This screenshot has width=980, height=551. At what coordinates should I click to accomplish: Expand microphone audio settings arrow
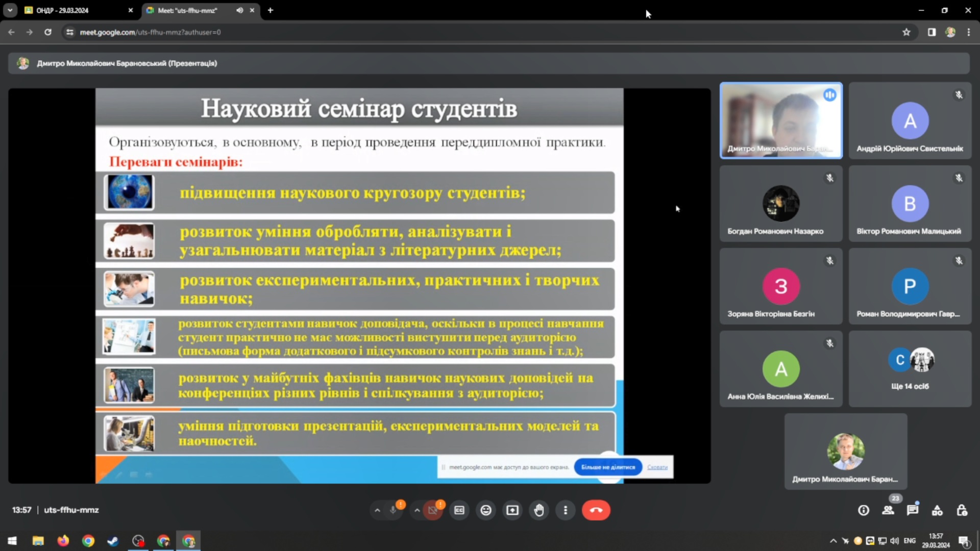pyautogui.click(x=377, y=510)
